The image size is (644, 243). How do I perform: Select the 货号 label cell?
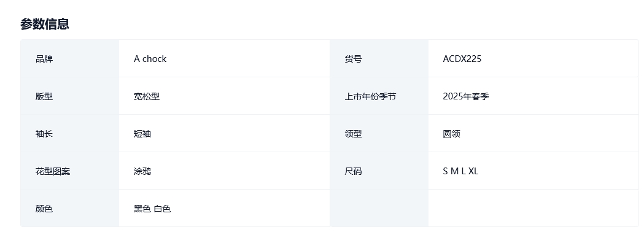379,59
